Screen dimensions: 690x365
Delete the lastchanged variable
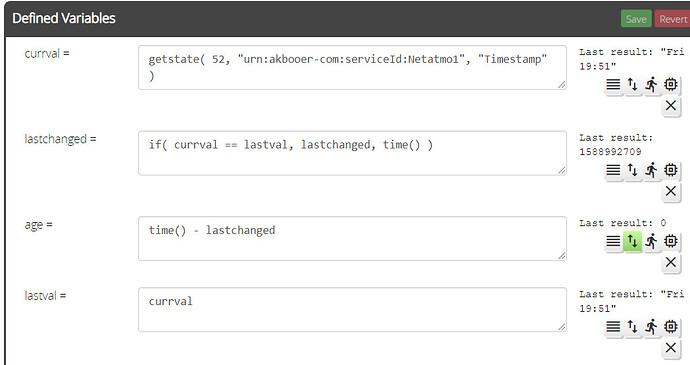671,191
